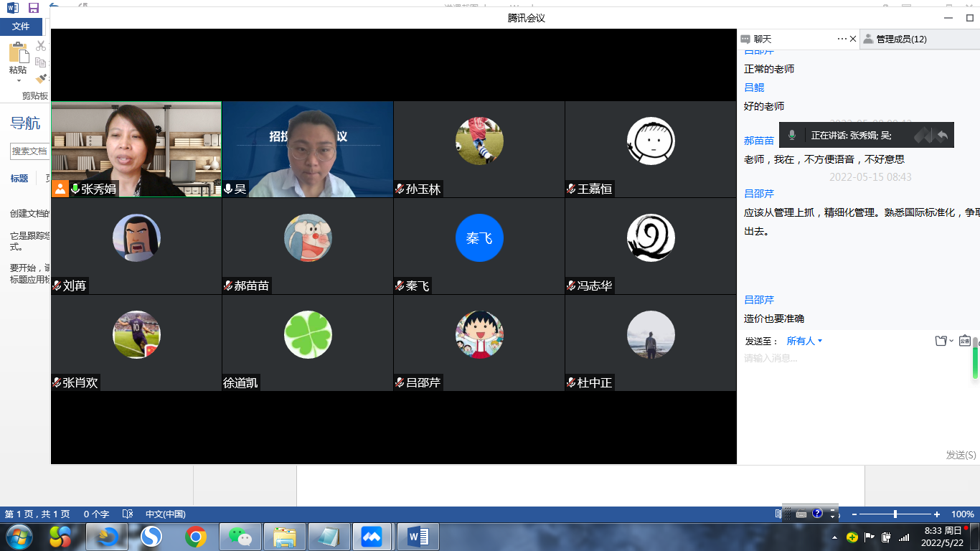The width and height of the screenshot is (980, 551).
Task: Click the Tencent Meeting icon in taskbar
Action: (x=372, y=537)
